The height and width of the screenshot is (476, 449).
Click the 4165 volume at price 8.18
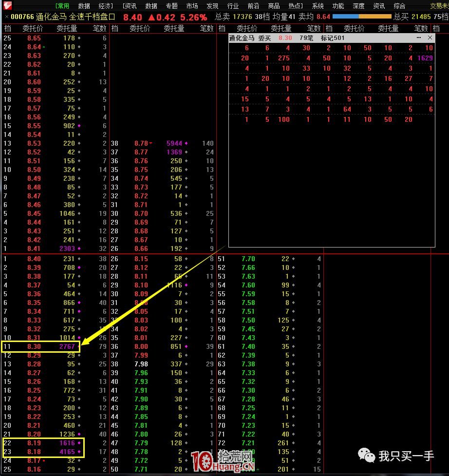67,452
